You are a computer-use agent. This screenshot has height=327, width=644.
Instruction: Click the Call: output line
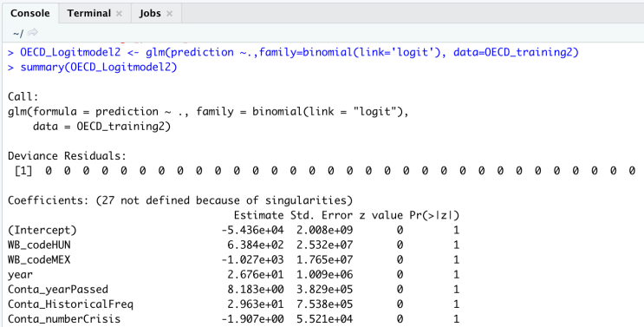pyautogui.click(x=23, y=97)
